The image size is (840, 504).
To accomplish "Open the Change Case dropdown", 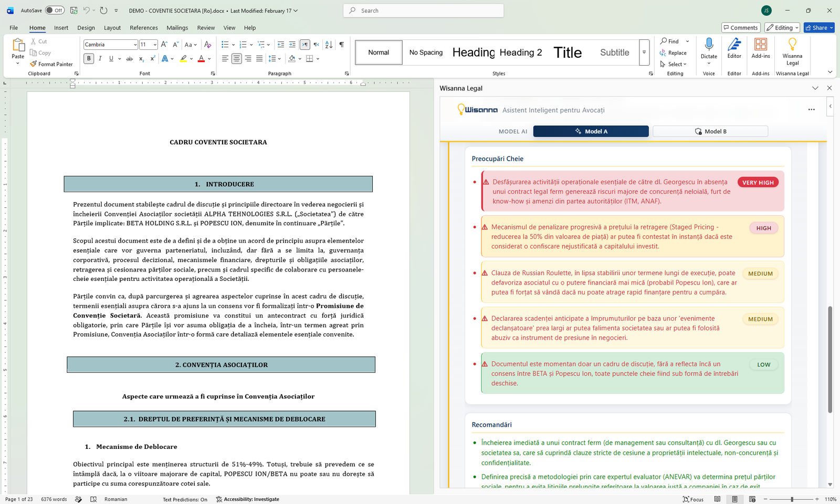I will pos(191,45).
